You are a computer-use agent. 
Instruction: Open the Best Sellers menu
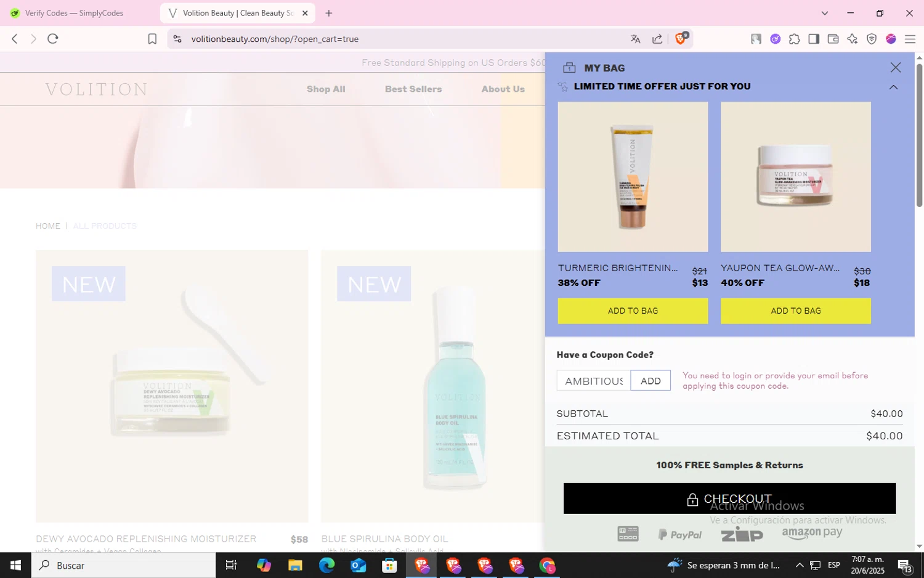coord(413,89)
